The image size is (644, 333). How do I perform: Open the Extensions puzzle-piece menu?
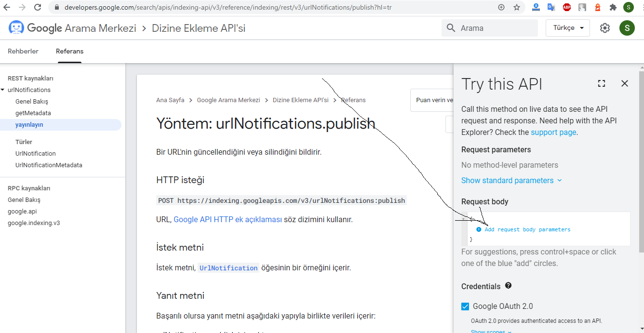point(613,7)
